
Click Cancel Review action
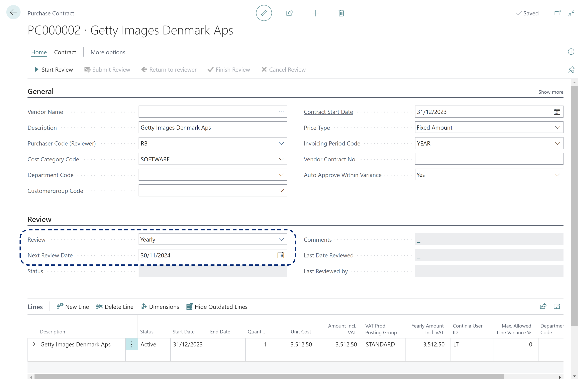click(284, 70)
